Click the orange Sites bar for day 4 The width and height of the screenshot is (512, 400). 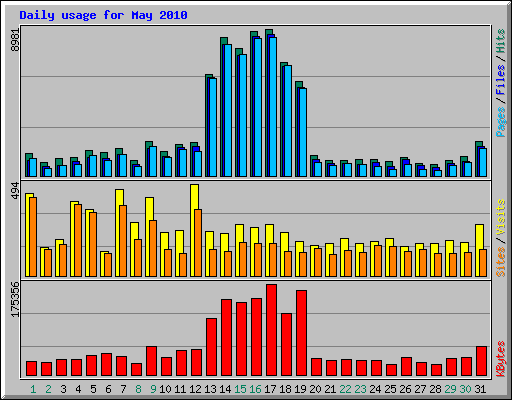[x=78, y=240]
